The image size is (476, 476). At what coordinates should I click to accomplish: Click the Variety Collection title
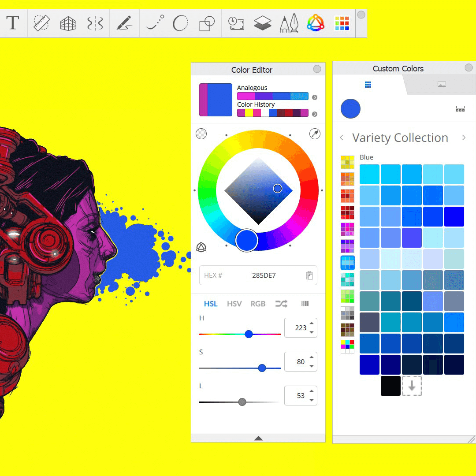tap(400, 138)
